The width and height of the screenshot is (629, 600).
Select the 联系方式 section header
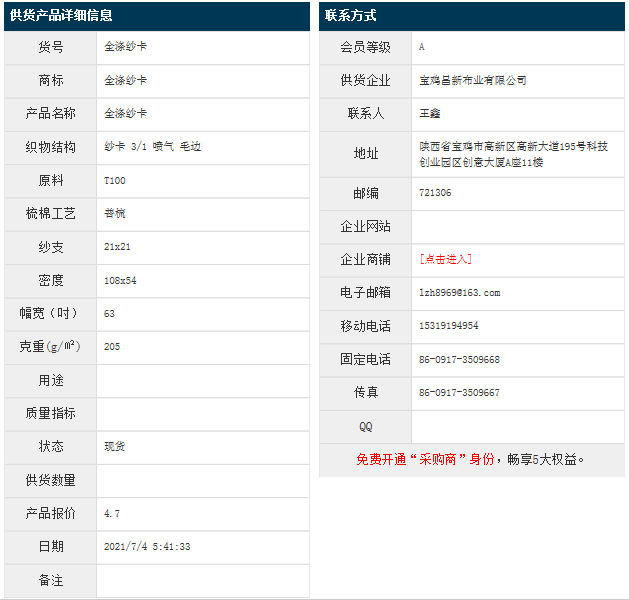[351, 16]
